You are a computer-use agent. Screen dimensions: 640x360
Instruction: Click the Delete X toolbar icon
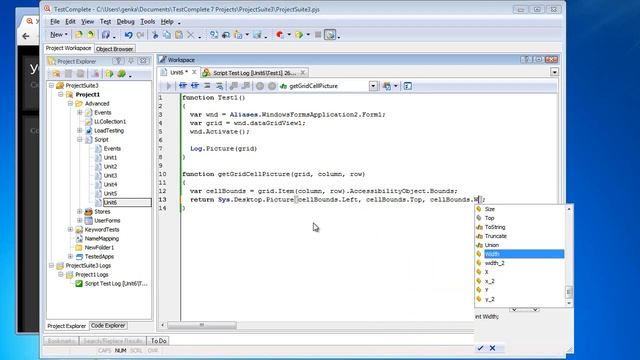[190, 35]
